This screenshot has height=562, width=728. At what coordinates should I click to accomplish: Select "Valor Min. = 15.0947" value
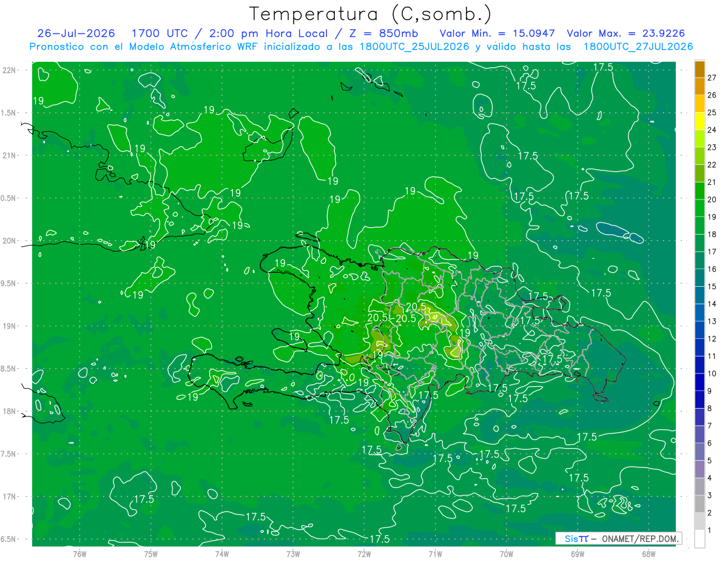(x=497, y=33)
